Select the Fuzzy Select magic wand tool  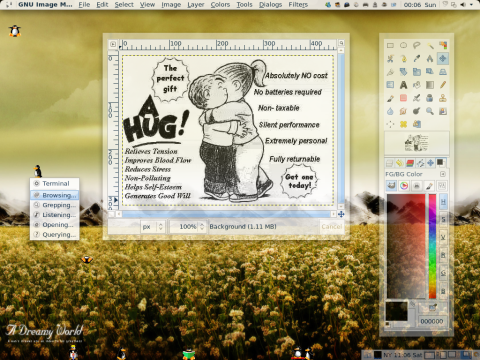[x=430, y=45]
